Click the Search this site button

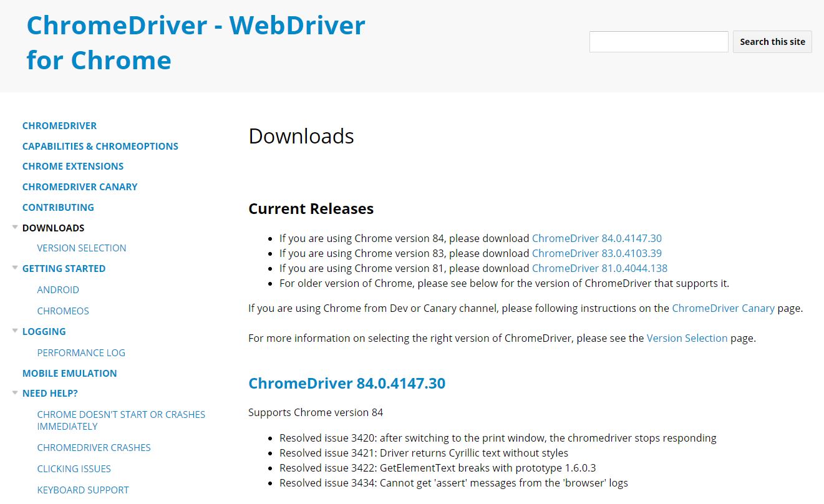[772, 42]
